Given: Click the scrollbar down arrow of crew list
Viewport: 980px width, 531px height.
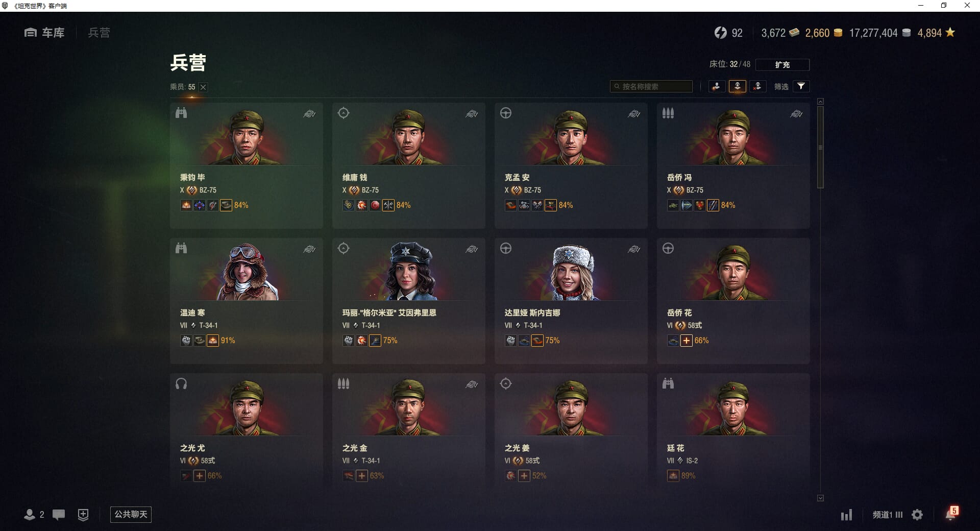Looking at the screenshot, I should pos(820,498).
